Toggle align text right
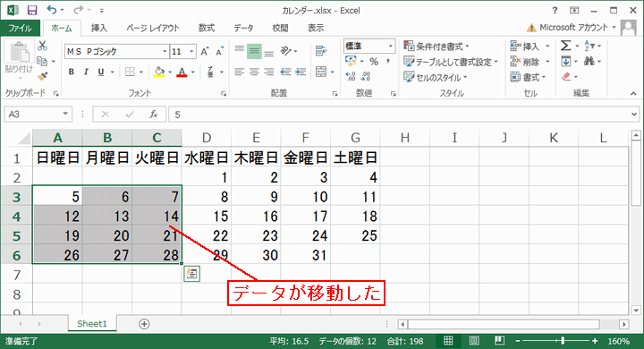 point(269,72)
